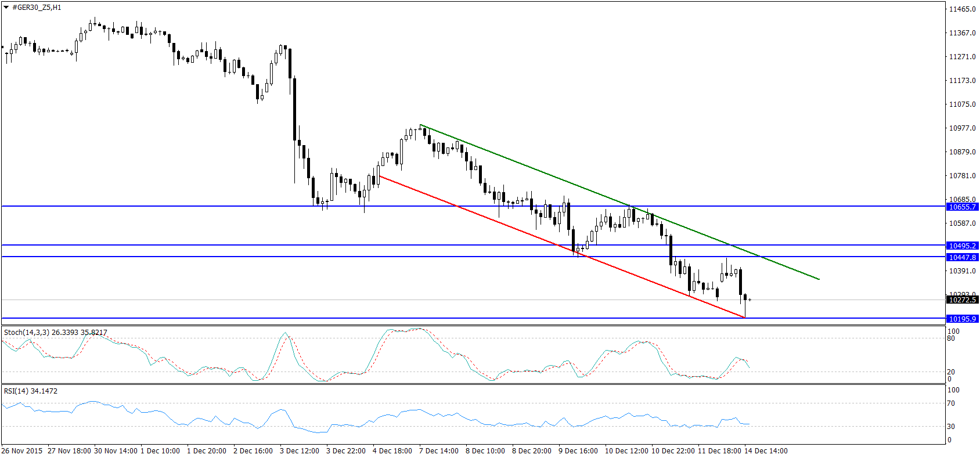The image size is (980, 458).
Task: Click the 14 Dec 14:00 time label
Action: 766,451
